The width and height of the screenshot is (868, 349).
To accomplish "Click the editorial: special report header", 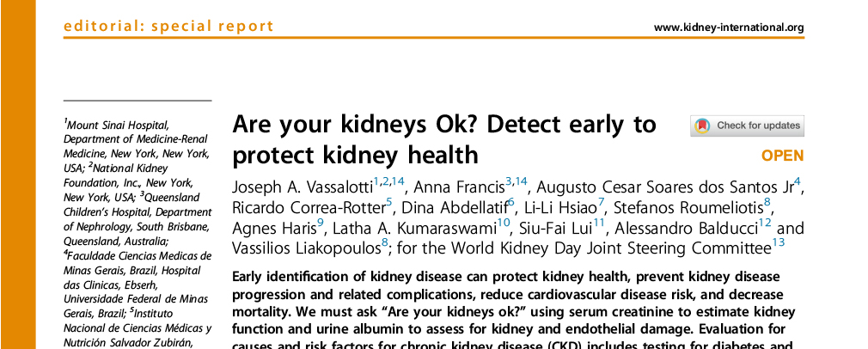I will click(x=168, y=26).
